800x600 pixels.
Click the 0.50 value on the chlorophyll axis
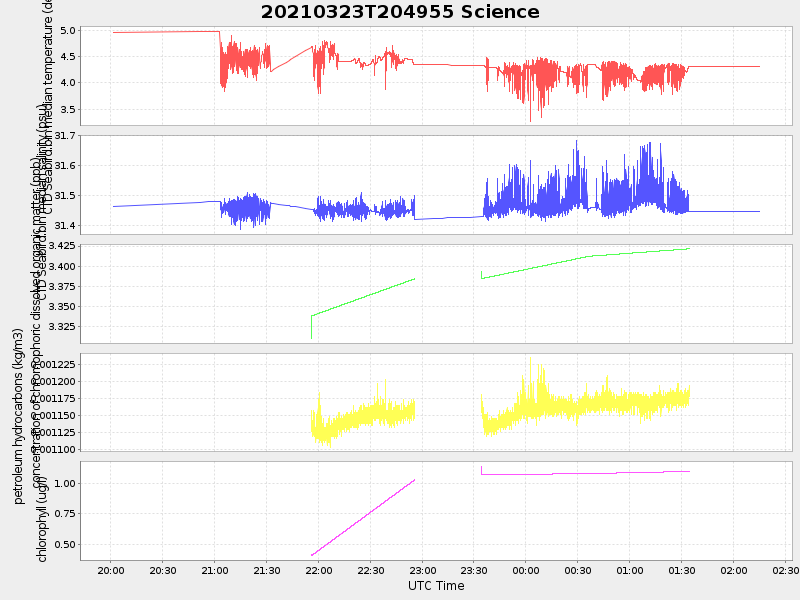(x=65, y=544)
